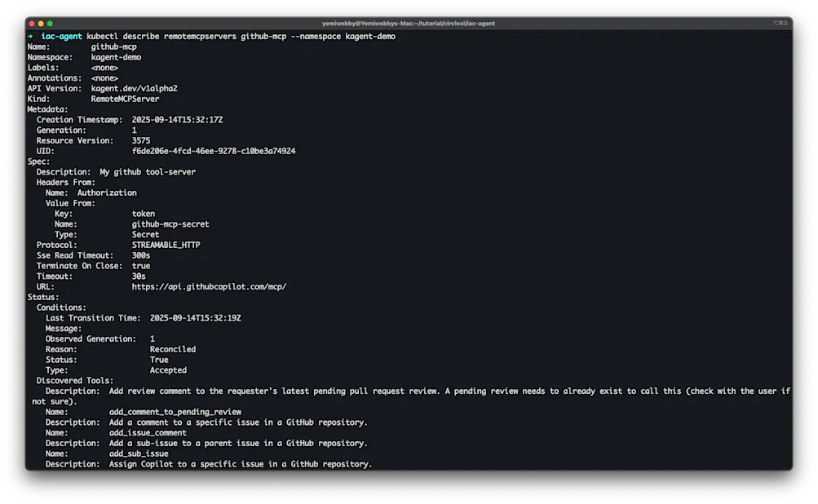The width and height of the screenshot is (818, 504).
Task: Click the Reconciled reason value
Action: pyautogui.click(x=173, y=348)
